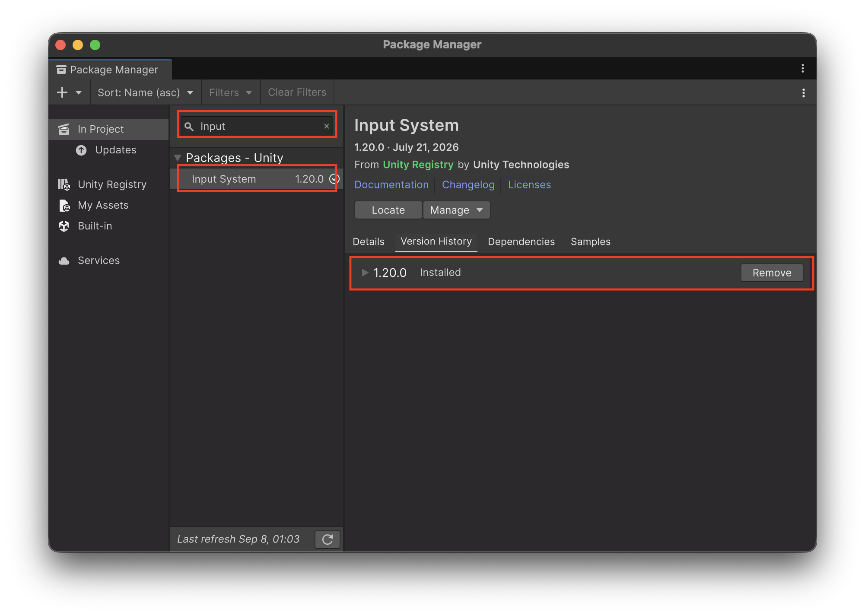This screenshot has height=616, width=865.
Task: Clear the search field with the x
Action: point(327,126)
